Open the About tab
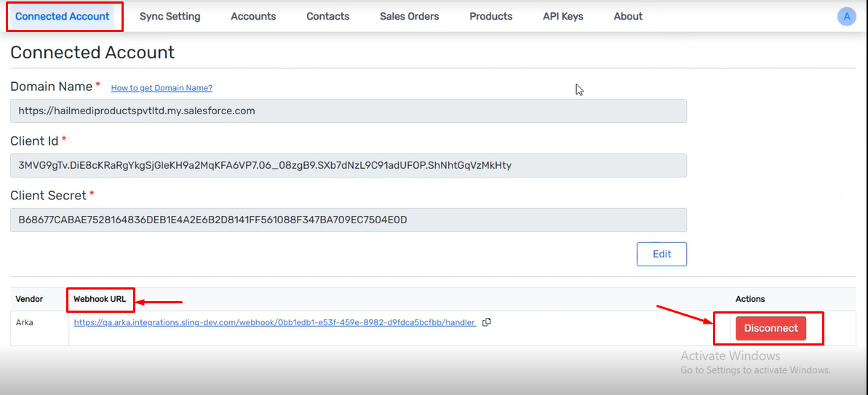Image resolution: width=868 pixels, height=395 pixels. pos(628,17)
